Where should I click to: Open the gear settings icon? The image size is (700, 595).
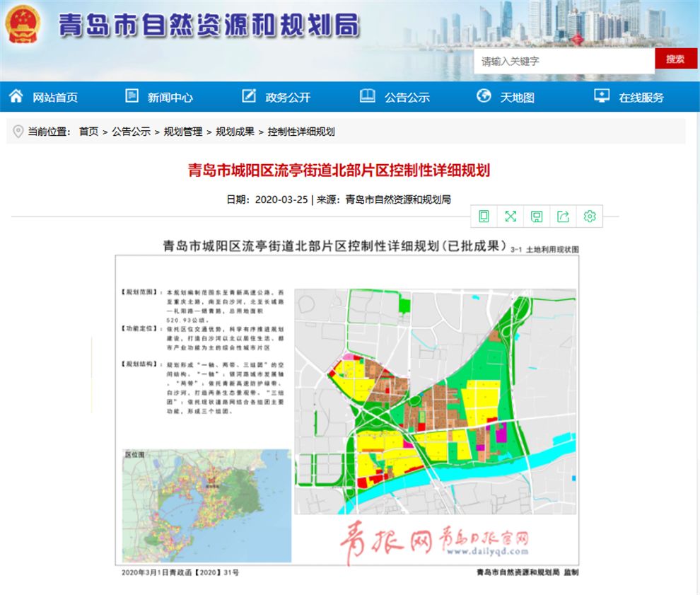590,216
